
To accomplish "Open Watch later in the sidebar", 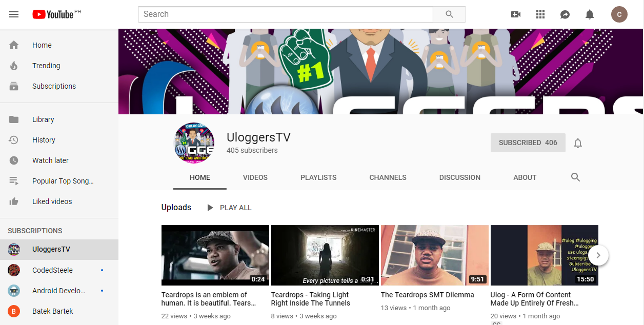I will click(59, 160).
